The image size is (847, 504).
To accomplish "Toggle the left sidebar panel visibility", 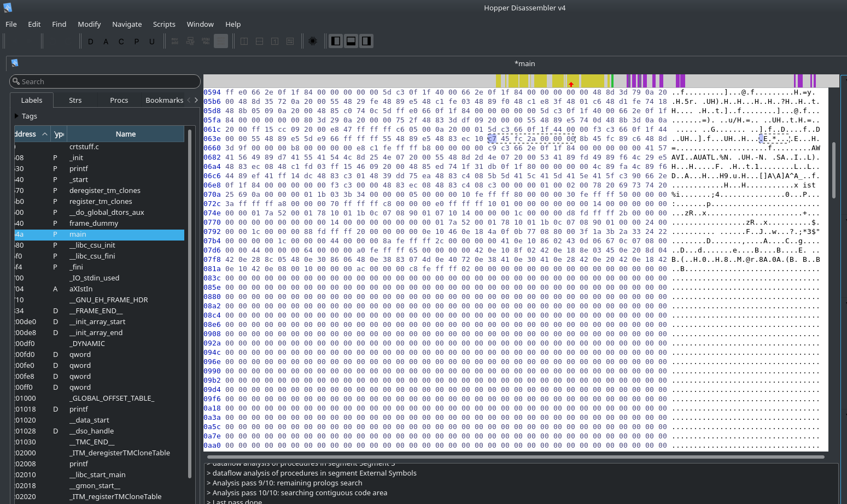I will pyautogui.click(x=336, y=41).
